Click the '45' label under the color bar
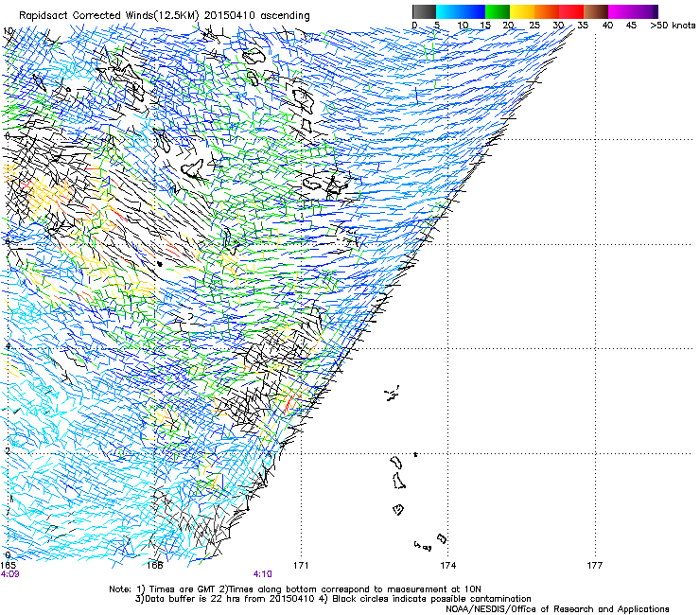Viewport: 700px width, 615px height. 631,26
